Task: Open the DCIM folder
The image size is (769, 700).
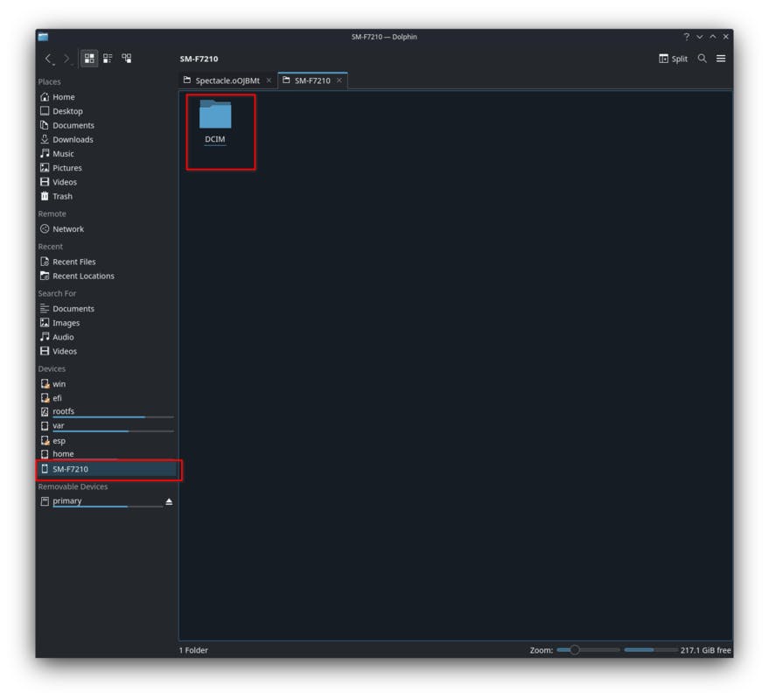Action: point(215,122)
